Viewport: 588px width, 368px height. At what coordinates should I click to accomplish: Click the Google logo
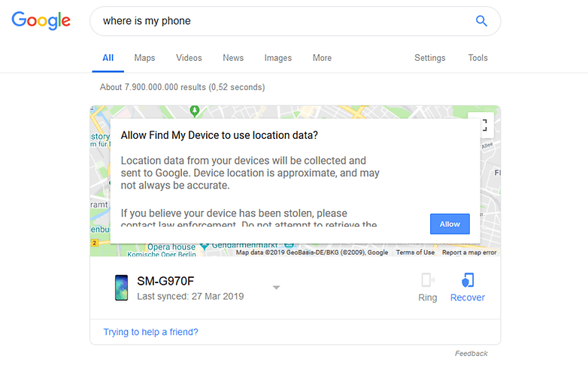[41, 20]
